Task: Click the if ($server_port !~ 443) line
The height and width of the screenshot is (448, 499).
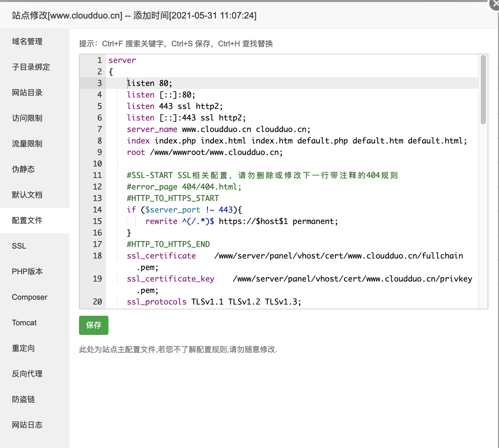Action: [184, 210]
